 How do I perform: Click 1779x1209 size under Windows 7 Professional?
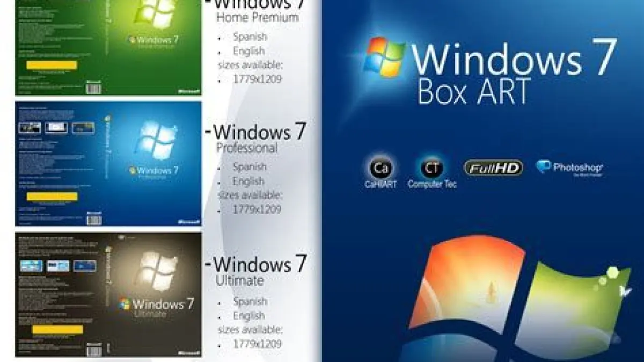[257, 209]
